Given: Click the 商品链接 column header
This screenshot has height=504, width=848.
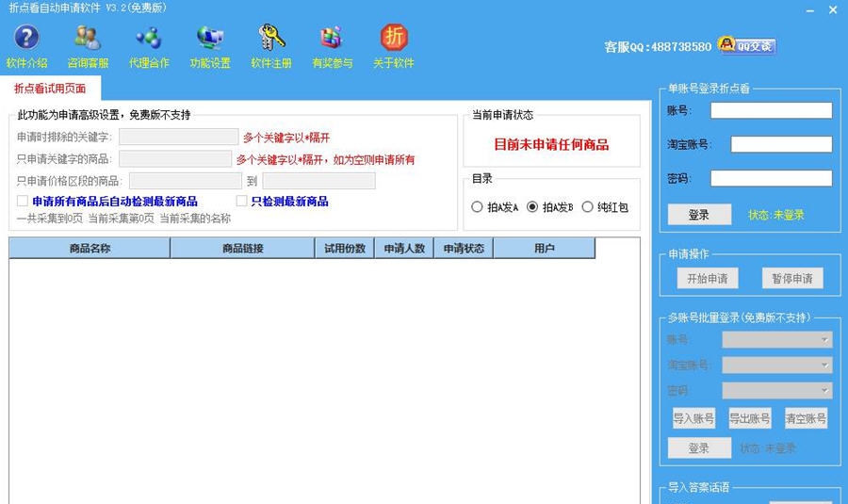Looking at the screenshot, I should [x=243, y=248].
